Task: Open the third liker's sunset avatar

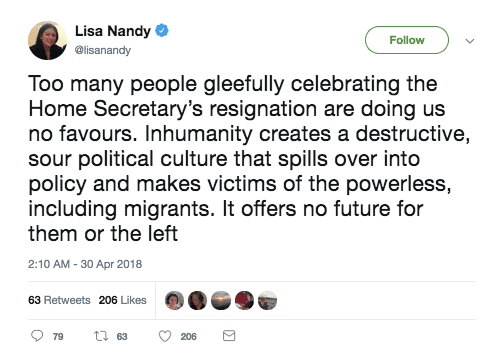Action: (221, 300)
